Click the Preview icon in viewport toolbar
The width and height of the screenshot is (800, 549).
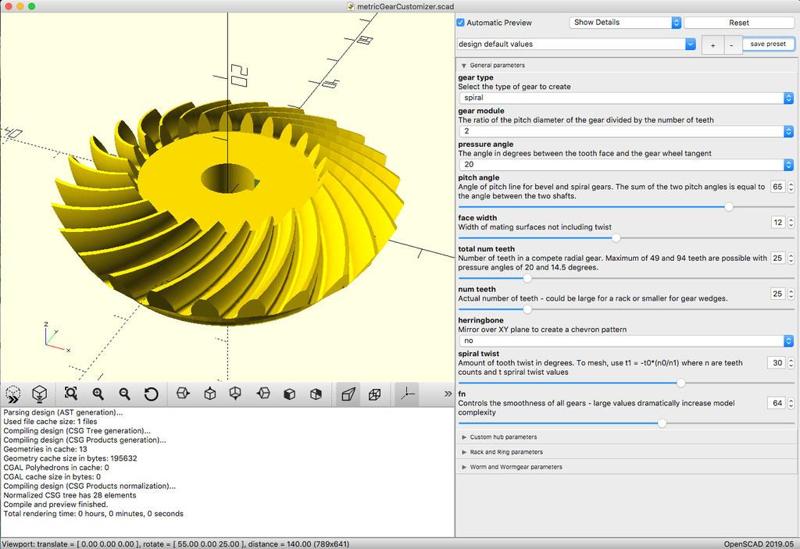click(x=14, y=394)
